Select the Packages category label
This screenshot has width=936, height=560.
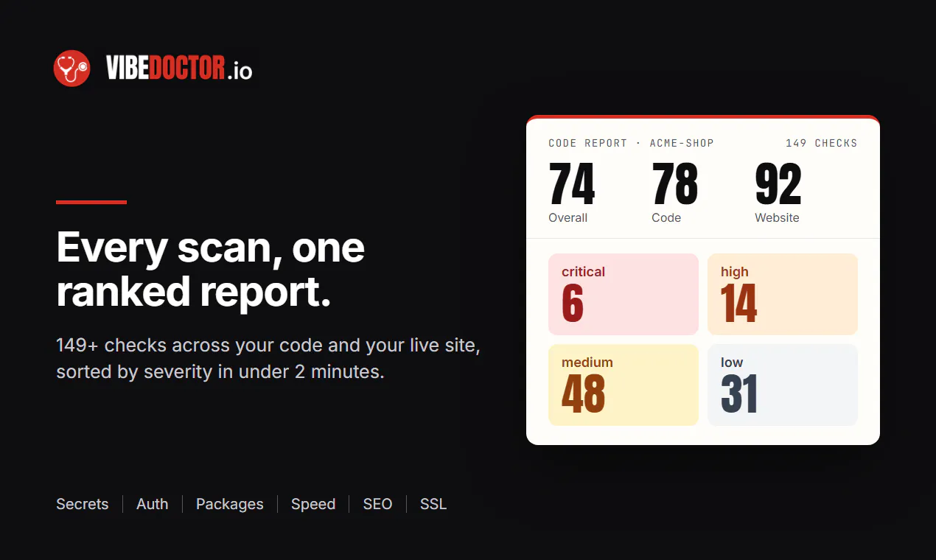click(230, 504)
